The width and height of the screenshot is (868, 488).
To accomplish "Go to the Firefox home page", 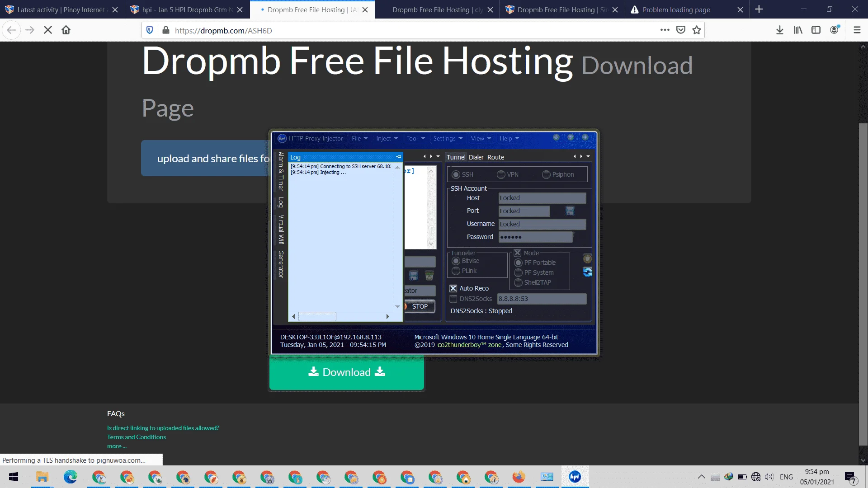I will pos(66,30).
